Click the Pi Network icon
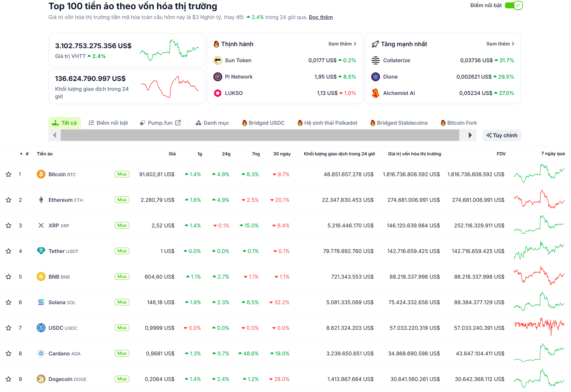The image size is (571, 392). (218, 77)
